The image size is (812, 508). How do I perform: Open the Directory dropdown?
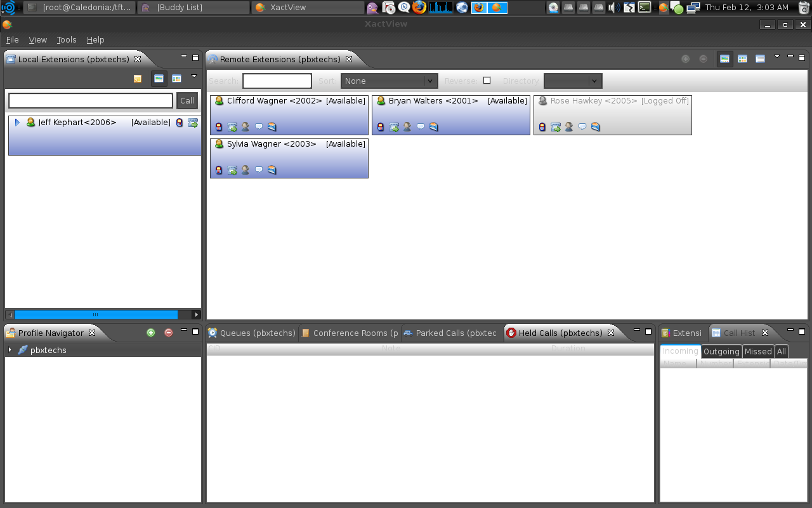572,81
